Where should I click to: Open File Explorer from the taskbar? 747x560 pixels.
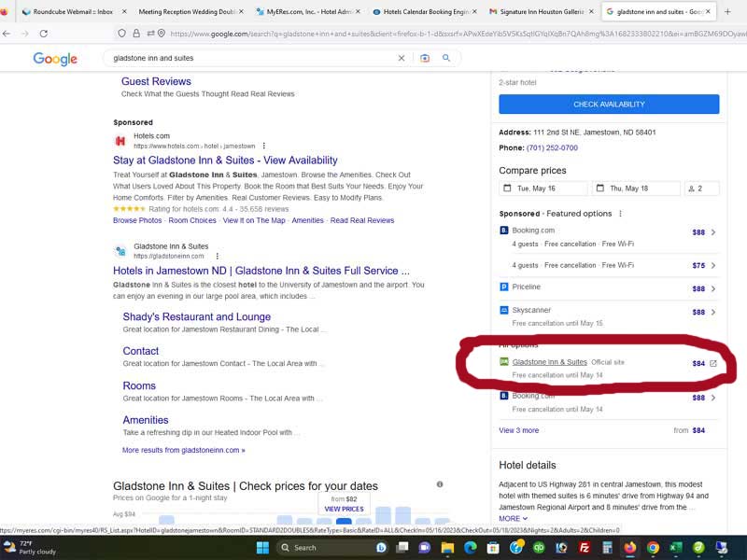(x=447, y=548)
